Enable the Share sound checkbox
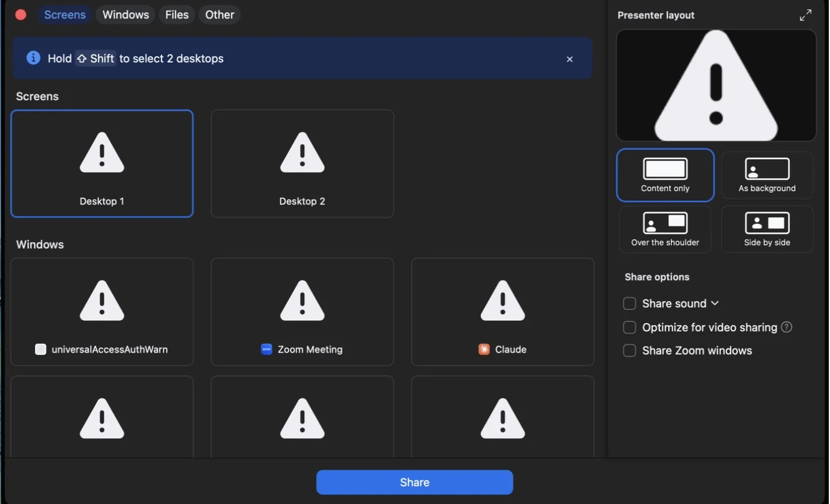Screen dimensions: 830x504 coord(629,303)
